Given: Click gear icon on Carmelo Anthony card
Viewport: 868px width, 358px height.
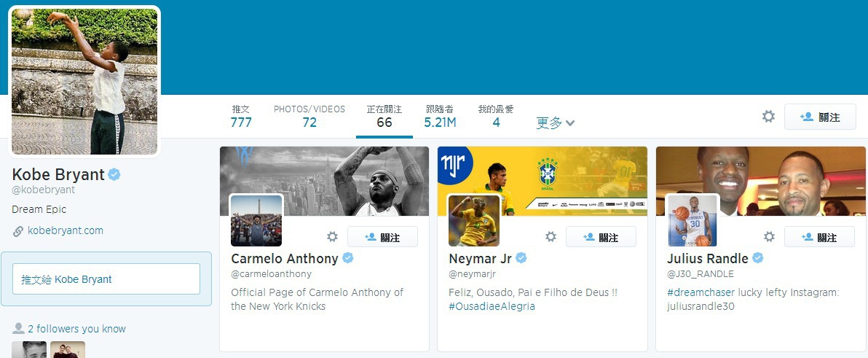Looking at the screenshot, I should tap(332, 237).
